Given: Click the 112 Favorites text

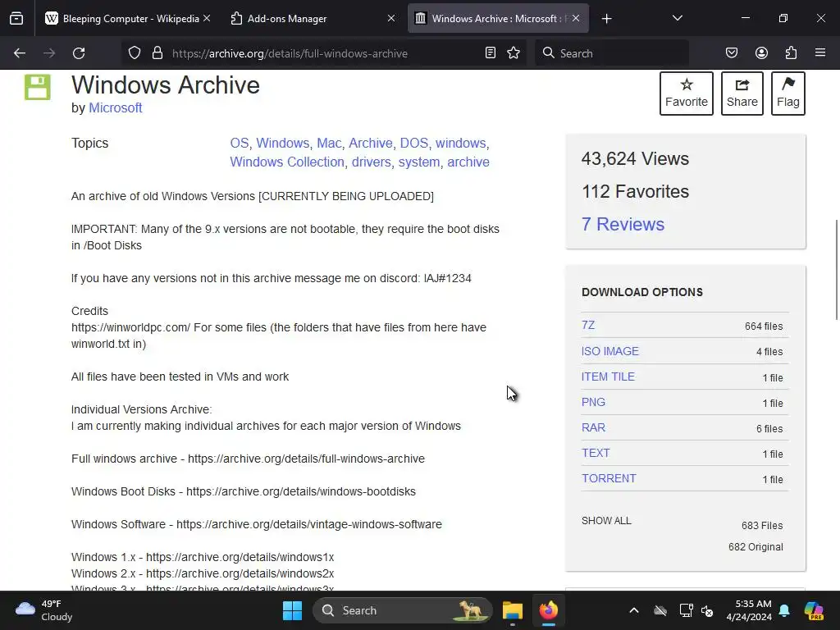Looking at the screenshot, I should (635, 191).
